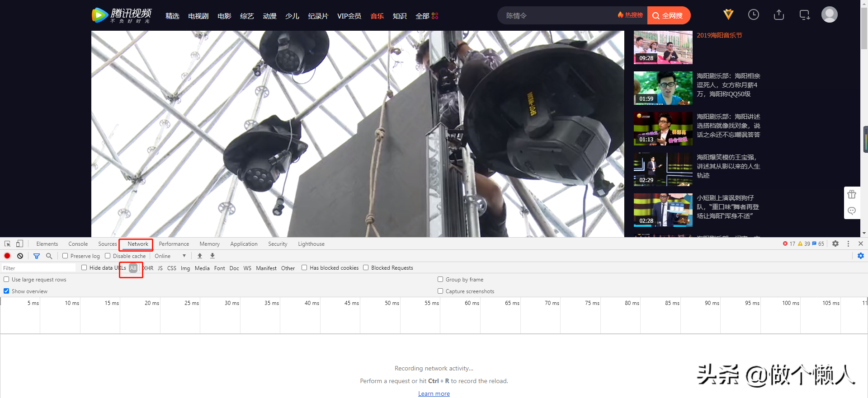
Task: Clear the network log
Action: coord(20,256)
